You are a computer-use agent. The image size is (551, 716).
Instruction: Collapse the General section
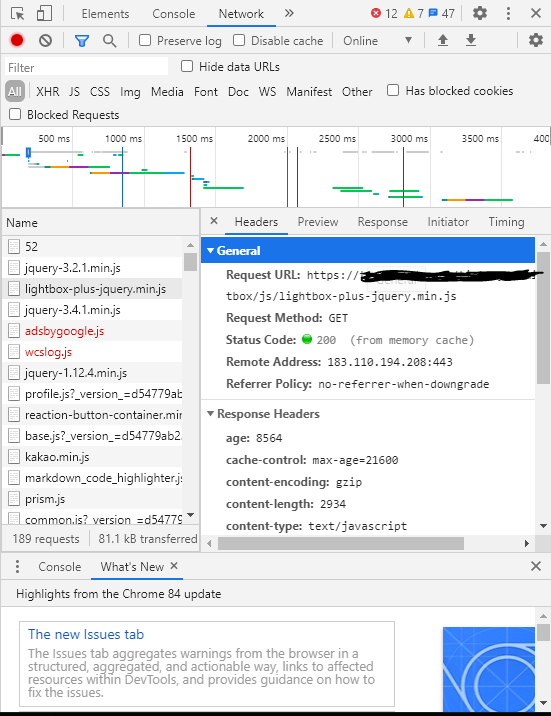pyautogui.click(x=233, y=250)
